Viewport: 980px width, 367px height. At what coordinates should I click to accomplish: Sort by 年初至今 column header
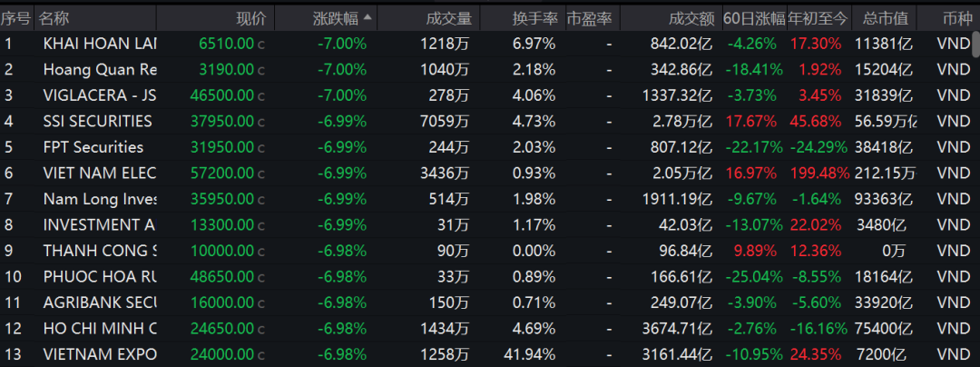(818, 18)
